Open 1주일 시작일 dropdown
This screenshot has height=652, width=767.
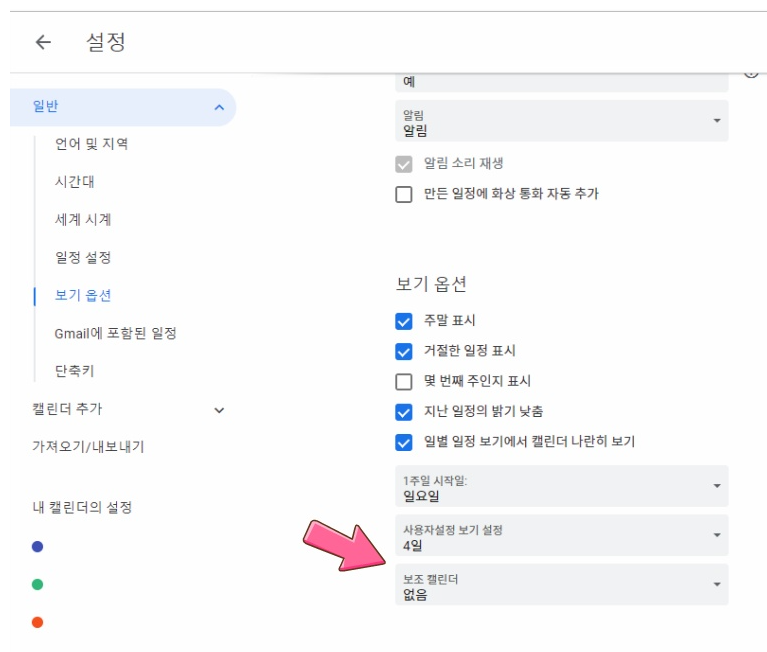[x=562, y=486]
